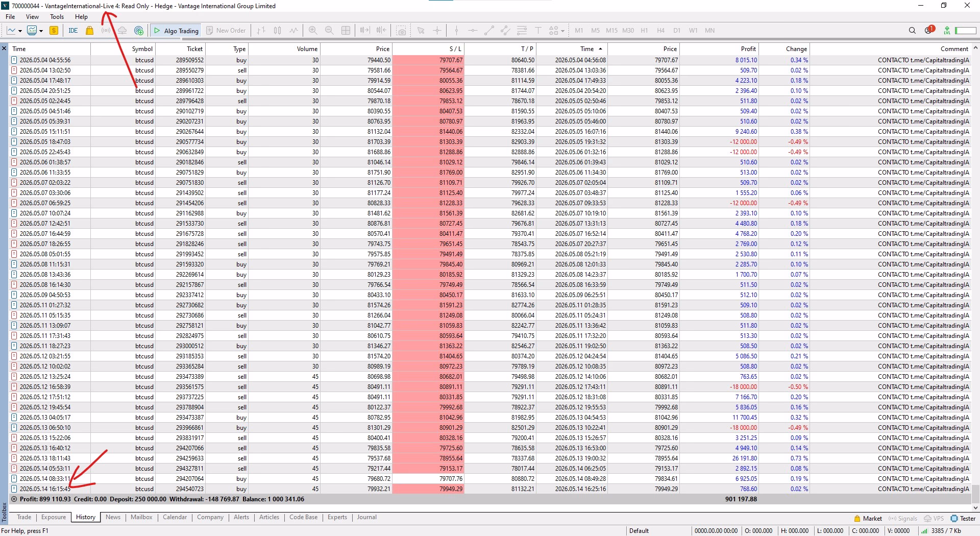Open the Tools menu
This screenshot has width=980, height=536.
(x=57, y=17)
